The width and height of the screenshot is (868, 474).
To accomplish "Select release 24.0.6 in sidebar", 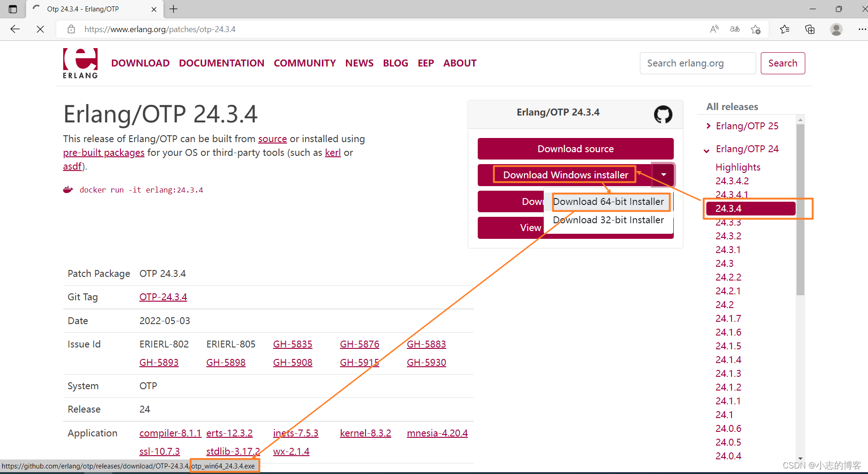I will [x=728, y=429].
